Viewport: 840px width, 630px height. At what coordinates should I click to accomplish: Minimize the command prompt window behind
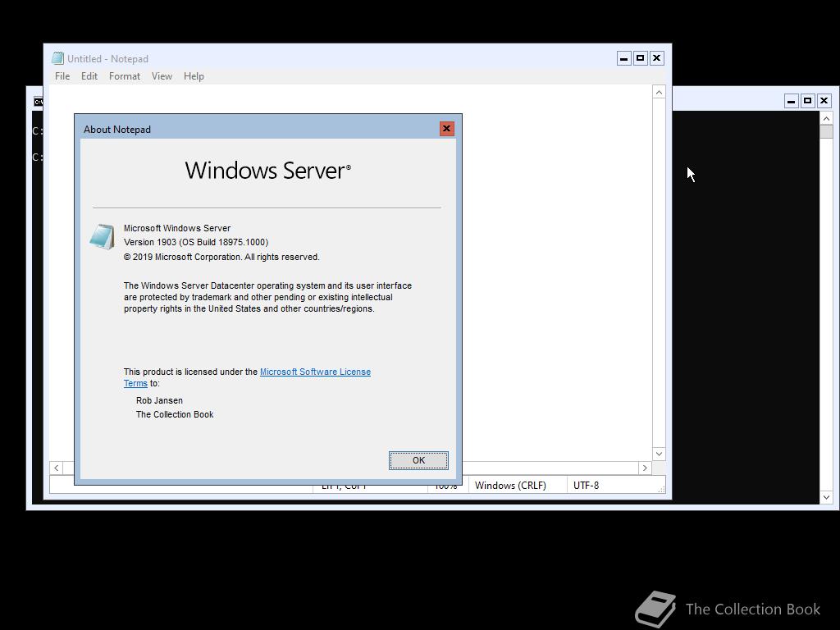(792, 101)
